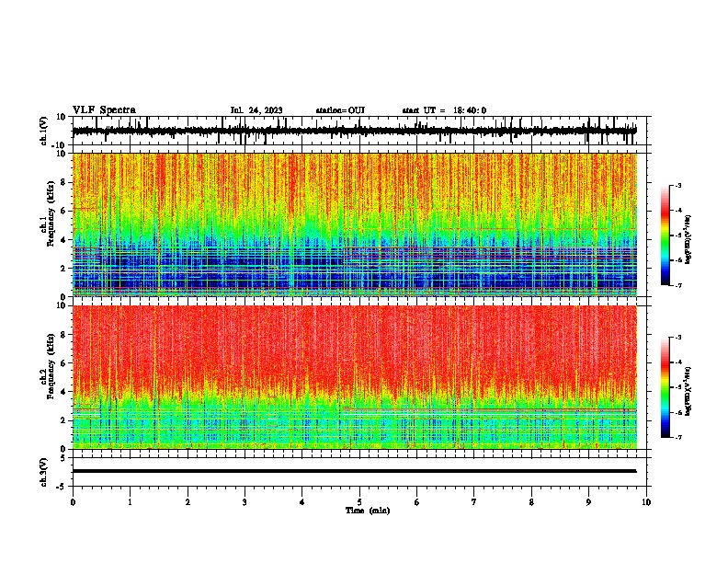Click time axis tick label 1
This screenshot has width=728, height=563.
point(130,502)
